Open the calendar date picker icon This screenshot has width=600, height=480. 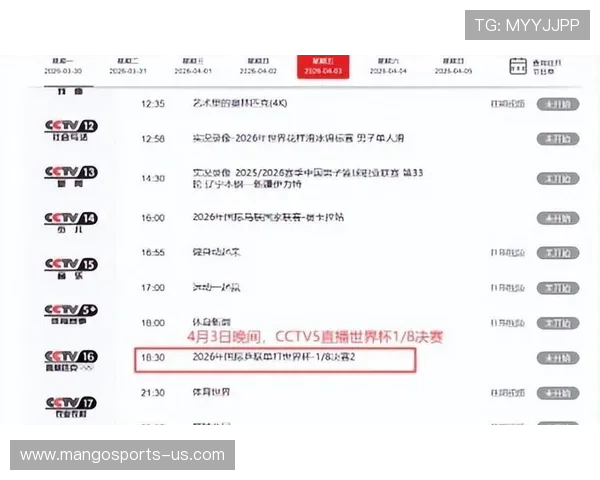coord(518,66)
